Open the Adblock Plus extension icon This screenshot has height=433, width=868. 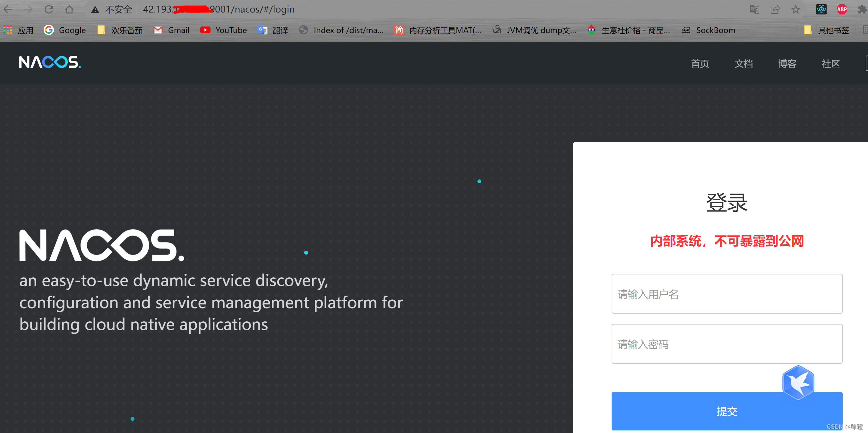pyautogui.click(x=842, y=9)
